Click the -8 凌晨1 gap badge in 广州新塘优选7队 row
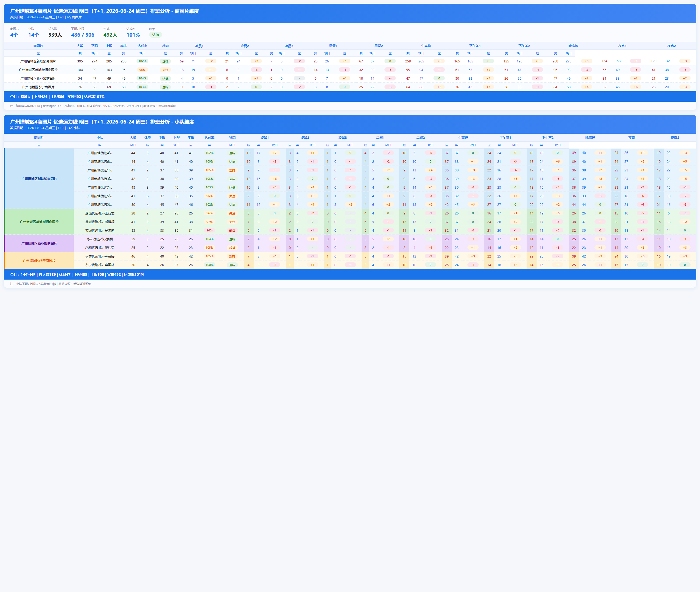This screenshot has width=700, height=592. (x=275, y=187)
